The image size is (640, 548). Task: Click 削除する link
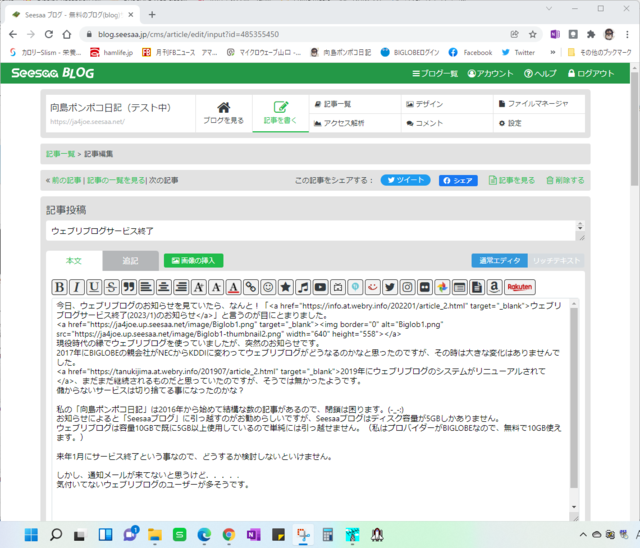pyautogui.click(x=565, y=180)
